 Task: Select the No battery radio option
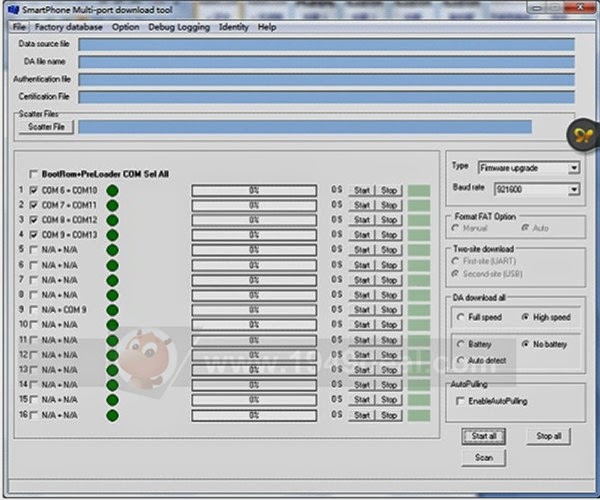[525, 344]
